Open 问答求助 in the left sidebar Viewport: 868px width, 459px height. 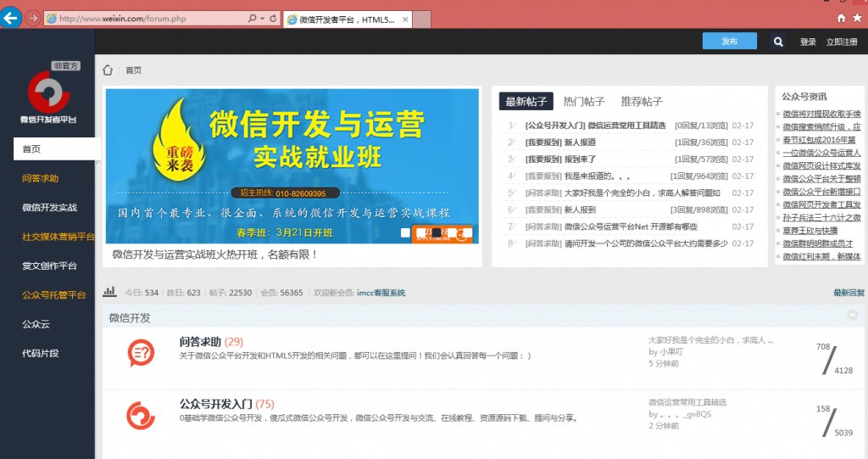[41, 178]
